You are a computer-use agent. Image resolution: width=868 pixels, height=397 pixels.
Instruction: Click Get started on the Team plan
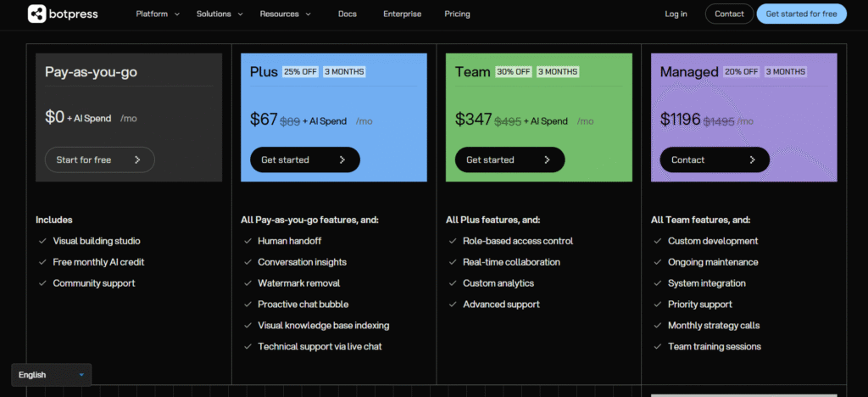[509, 159]
